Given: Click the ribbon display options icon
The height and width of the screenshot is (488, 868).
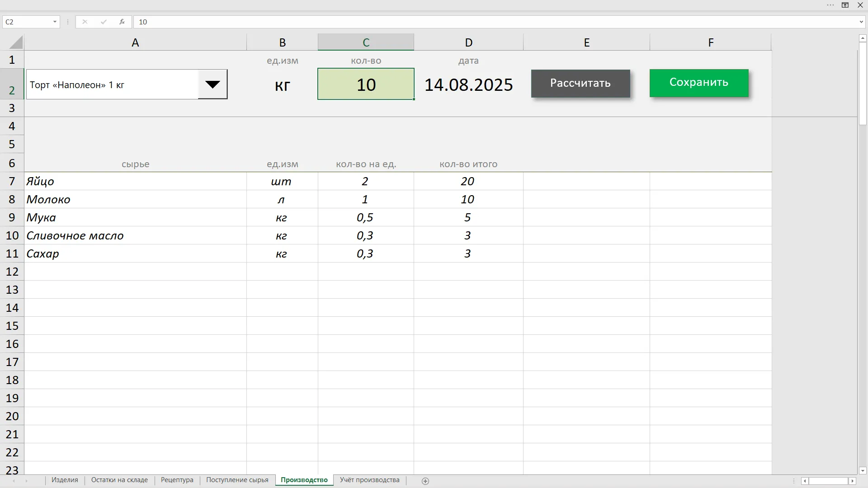Looking at the screenshot, I should click(845, 5).
